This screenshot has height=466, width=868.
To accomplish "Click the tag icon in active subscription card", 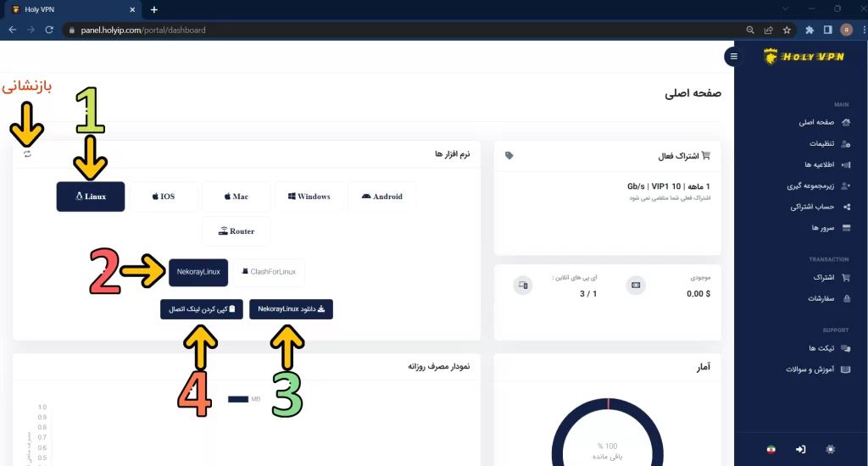I will click(x=509, y=156).
